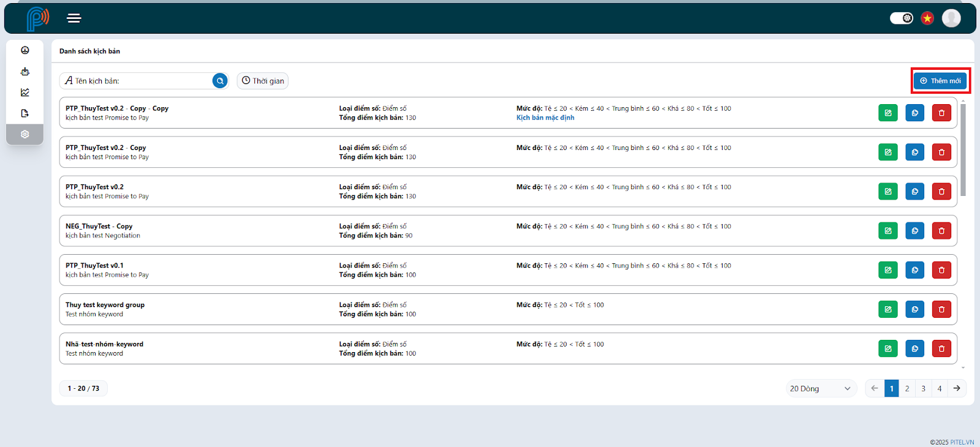This screenshot has height=447, width=980.
Task: Click the 1 - 20 / 73 record counter
Action: coord(83,388)
